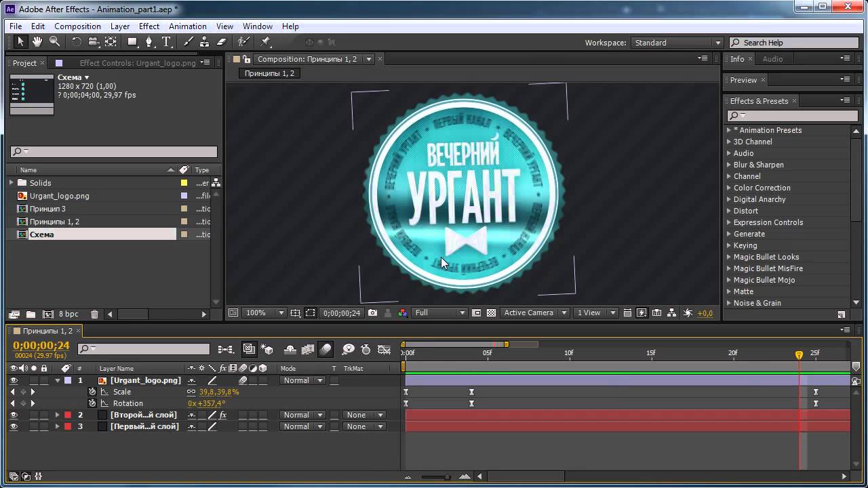Expand the Color Correction effects category
Screen dimensions: 868x488
pyautogui.click(x=729, y=188)
